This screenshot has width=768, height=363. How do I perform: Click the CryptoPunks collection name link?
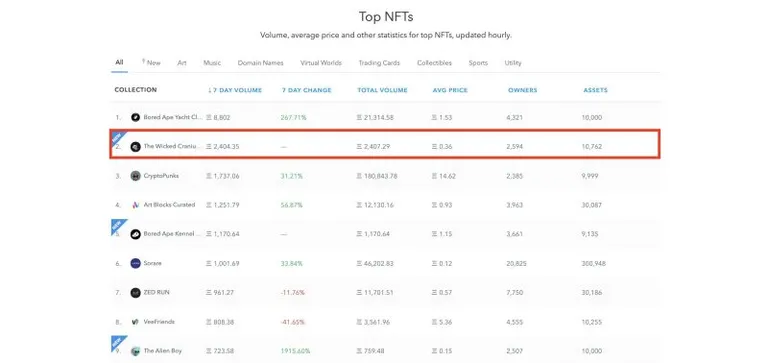(x=161, y=176)
